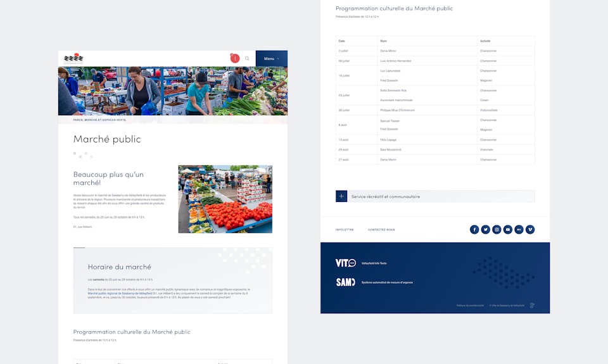Click the tomato market stall photo
The height and width of the screenshot is (364, 608).
pyautogui.click(x=225, y=199)
